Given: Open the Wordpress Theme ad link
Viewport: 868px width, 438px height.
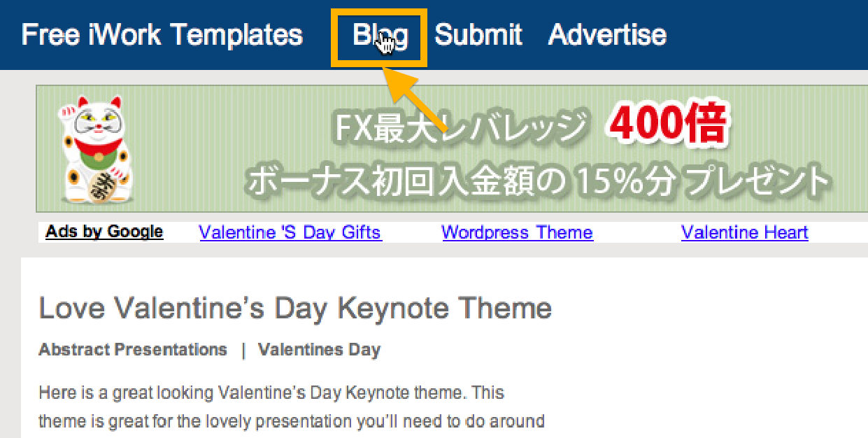Looking at the screenshot, I should point(518,232).
